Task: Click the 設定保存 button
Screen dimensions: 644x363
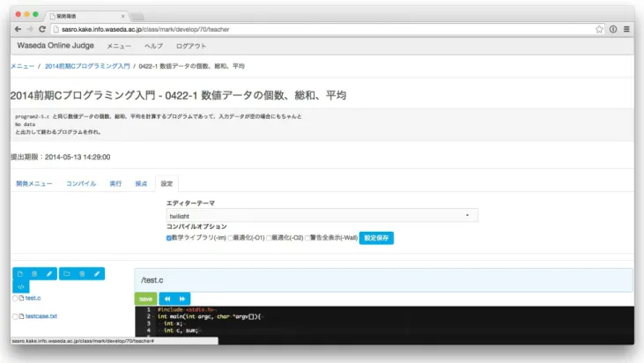Action: (x=376, y=238)
